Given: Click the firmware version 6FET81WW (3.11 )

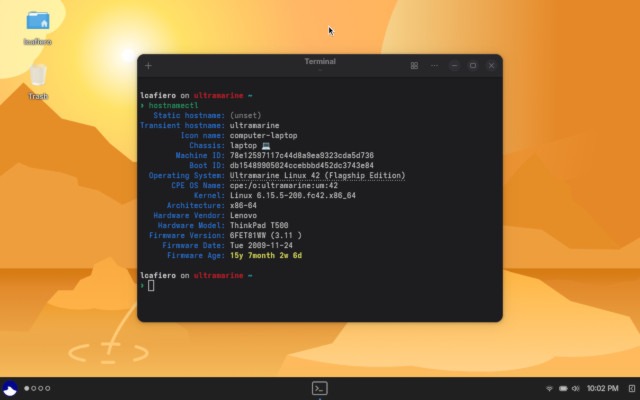Looking at the screenshot, I should click(266, 236).
